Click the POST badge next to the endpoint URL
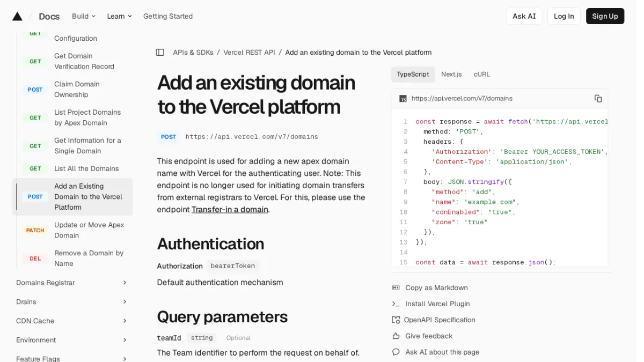This screenshot has width=644, height=362. [169, 137]
